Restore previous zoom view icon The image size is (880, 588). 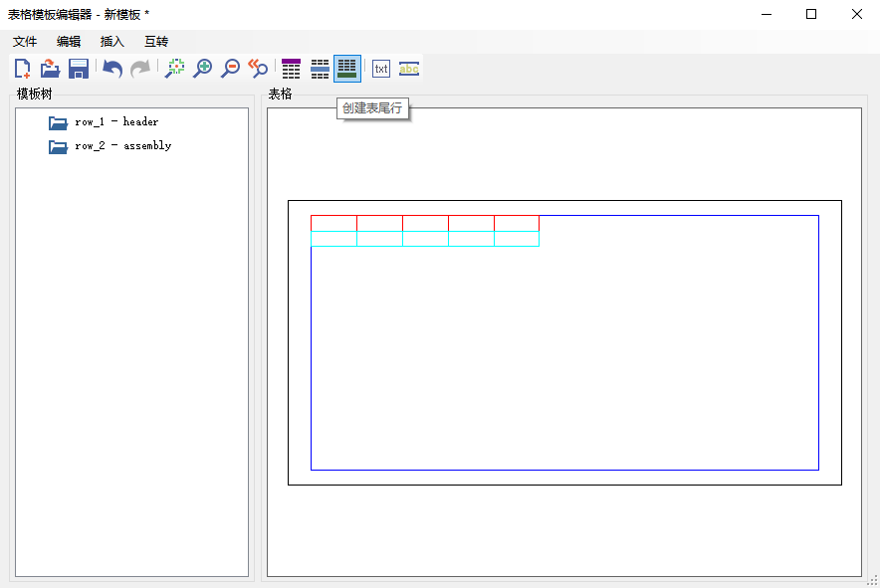point(258,69)
